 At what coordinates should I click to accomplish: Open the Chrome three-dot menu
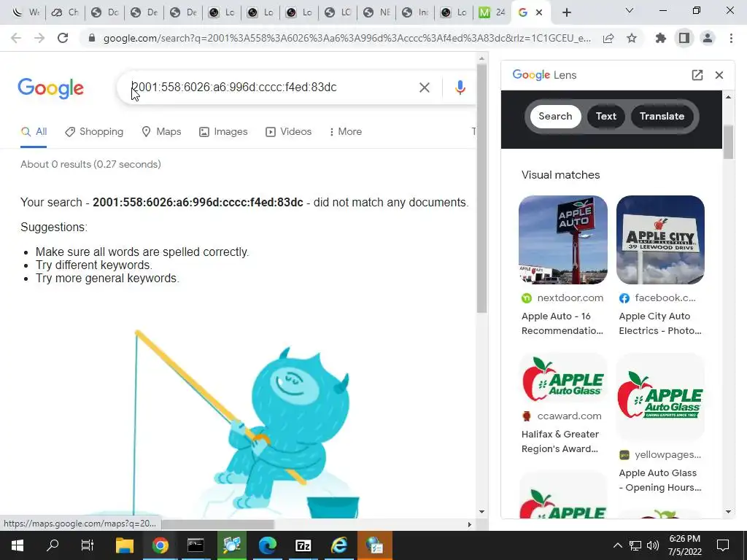731,38
